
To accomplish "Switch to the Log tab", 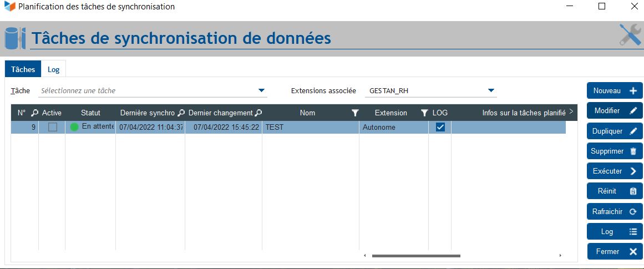I will tap(54, 69).
